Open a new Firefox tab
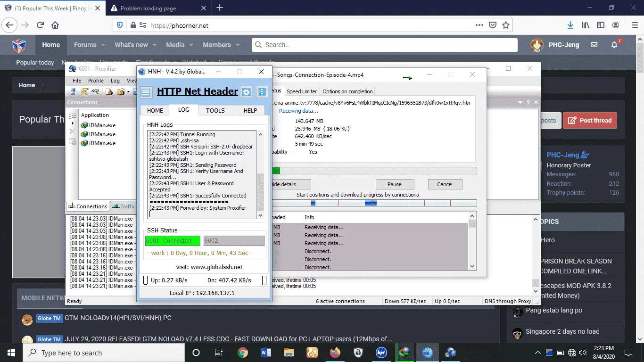This screenshot has width=644, height=362. [x=220, y=8]
